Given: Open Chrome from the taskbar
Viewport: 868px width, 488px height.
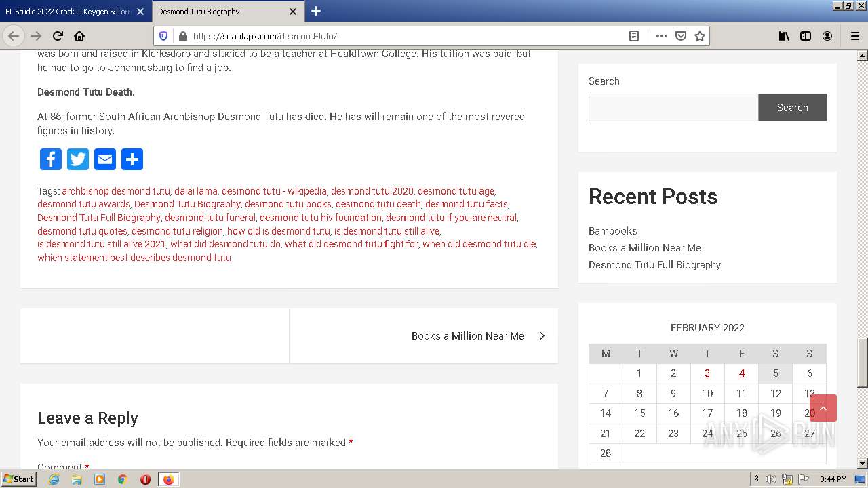Looking at the screenshot, I should [123, 479].
